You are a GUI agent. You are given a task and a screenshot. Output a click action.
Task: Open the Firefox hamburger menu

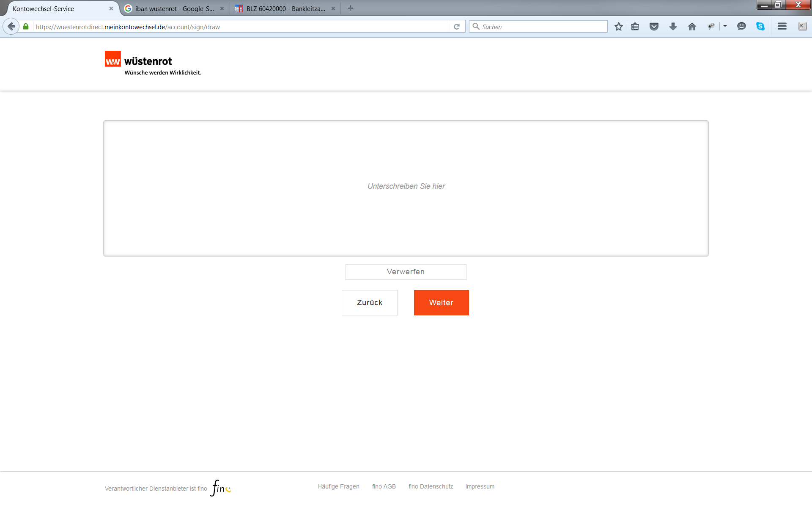pyautogui.click(x=782, y=26)
